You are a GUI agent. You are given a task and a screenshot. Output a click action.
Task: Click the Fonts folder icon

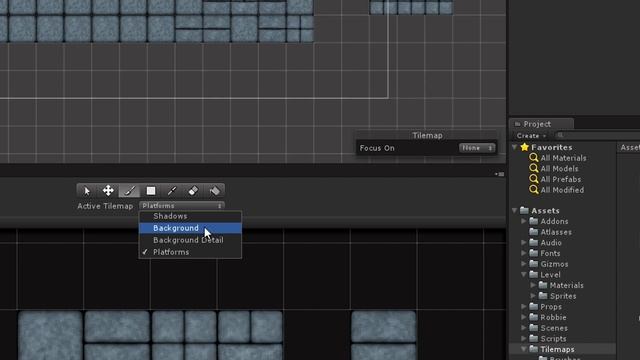tap(533, 253)
